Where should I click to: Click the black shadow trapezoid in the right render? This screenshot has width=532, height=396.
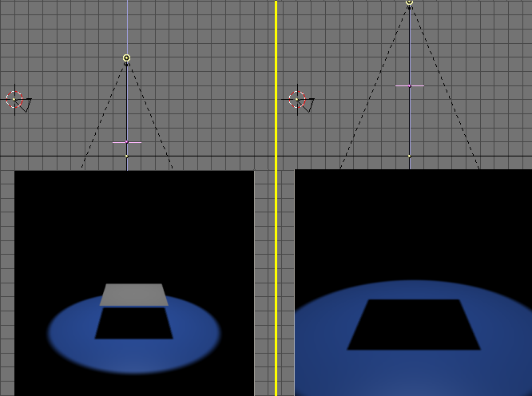pos(413,325)
